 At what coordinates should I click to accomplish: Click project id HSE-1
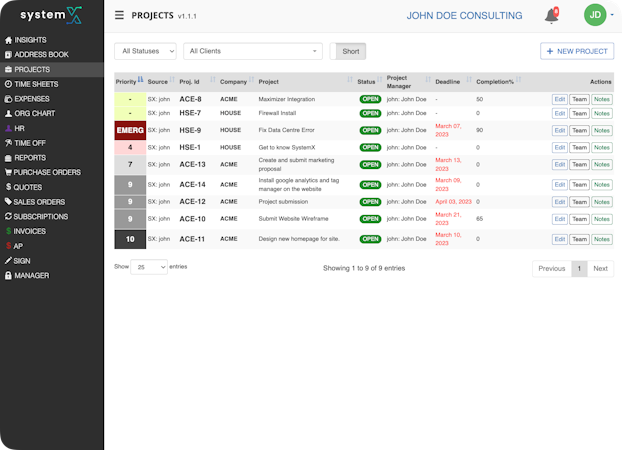[190, 147]
